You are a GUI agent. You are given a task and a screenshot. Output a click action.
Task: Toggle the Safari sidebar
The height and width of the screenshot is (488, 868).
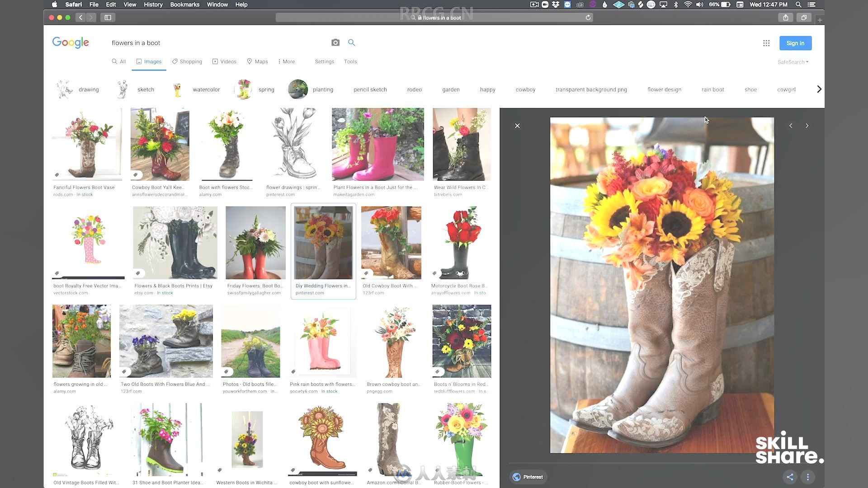click(x=108, y=18)
